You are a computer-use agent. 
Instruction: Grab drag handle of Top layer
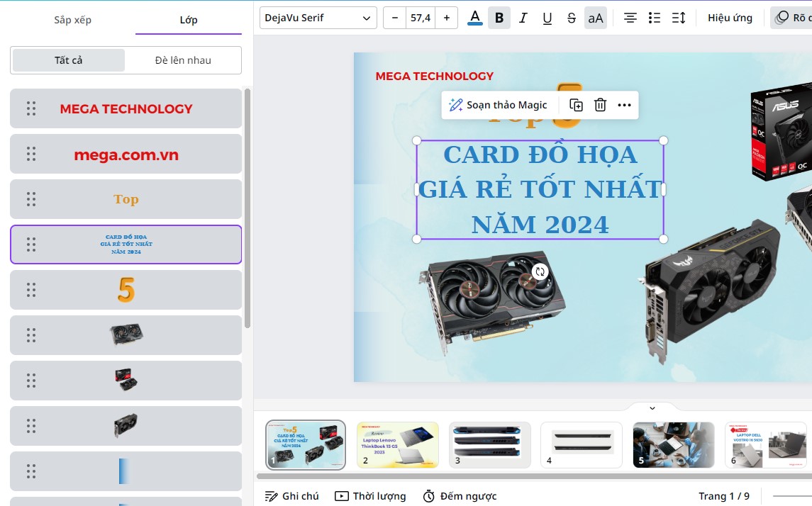click(x=31, y=199)
